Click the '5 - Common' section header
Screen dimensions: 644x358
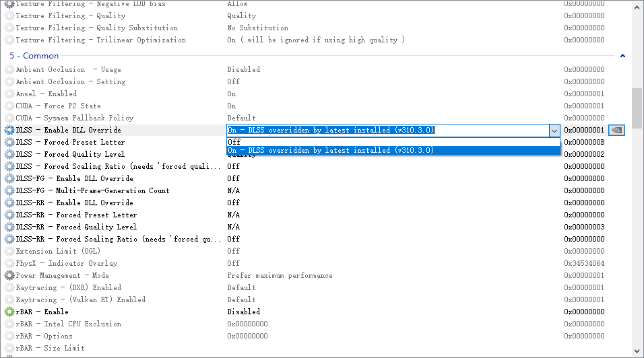point(34,56)
